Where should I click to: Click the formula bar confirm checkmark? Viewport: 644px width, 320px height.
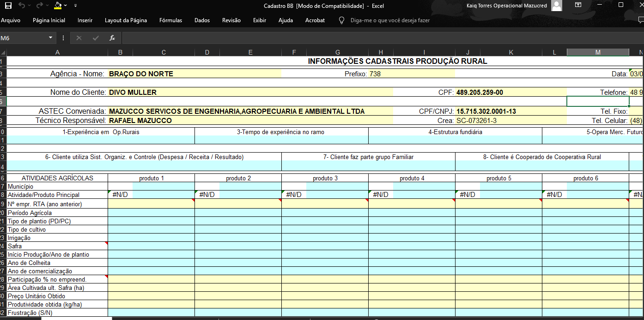96,38
